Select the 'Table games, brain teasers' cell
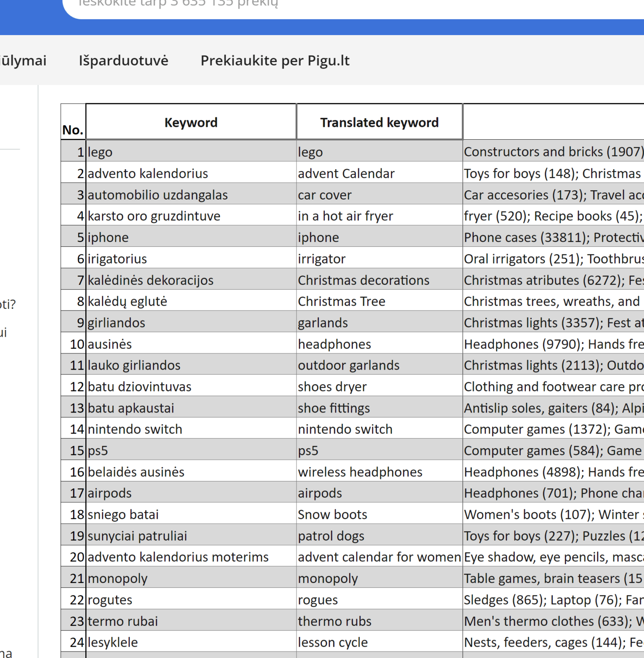644x658 pixels. point(554,577)
